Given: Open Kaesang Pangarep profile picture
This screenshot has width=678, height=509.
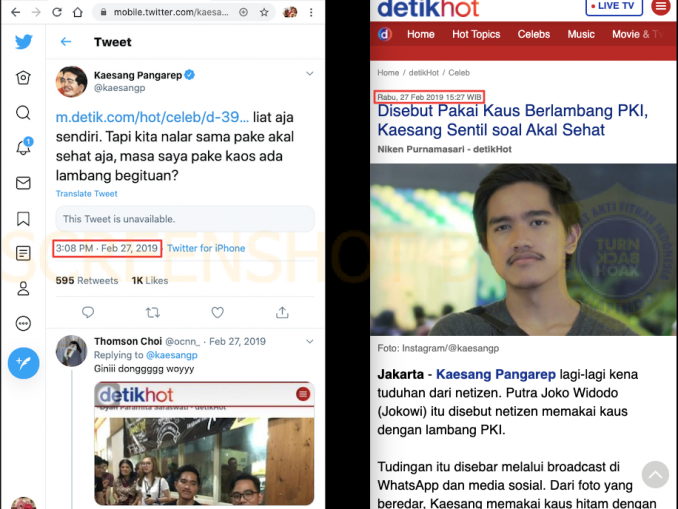Looking at the screenshot, I should click(x=71, y=81).
